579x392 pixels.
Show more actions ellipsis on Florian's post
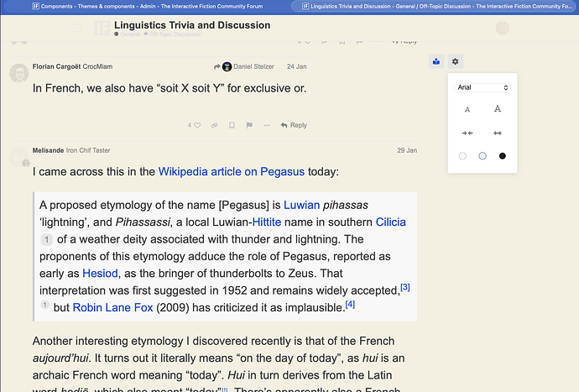click(x=267, y=125)
